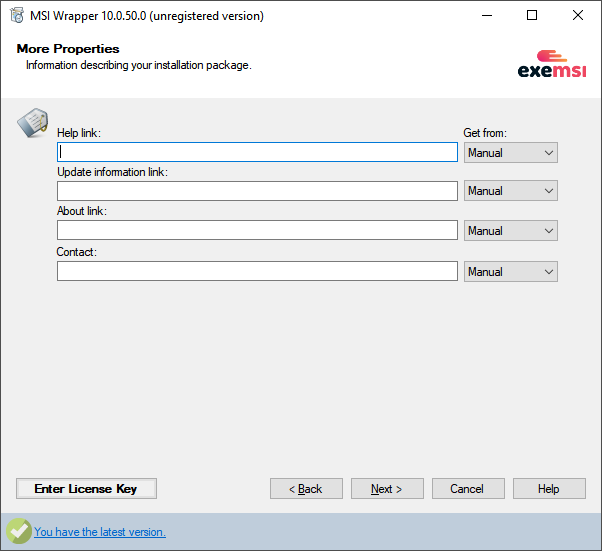This screenshot has width=602, height=551.
Task: Open About link source dropdown
Action: coord(511,230)
